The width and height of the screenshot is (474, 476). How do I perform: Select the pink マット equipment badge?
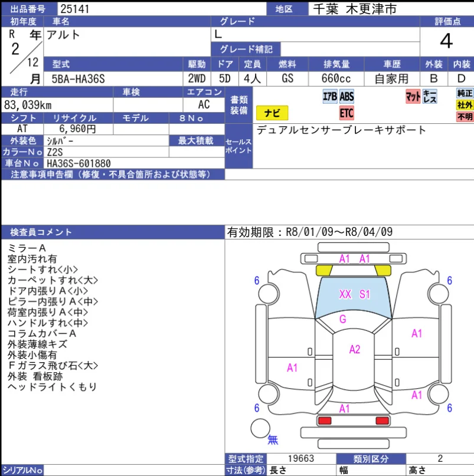(413, 97)
